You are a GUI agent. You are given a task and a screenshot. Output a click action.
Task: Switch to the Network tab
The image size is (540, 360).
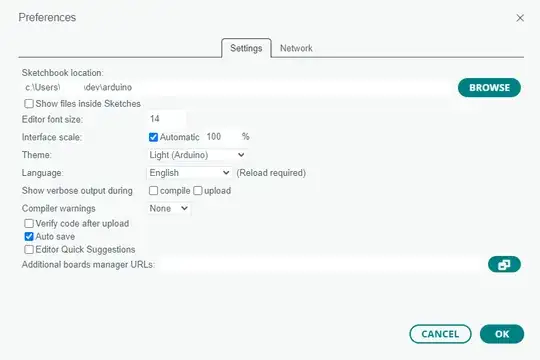(296, 48)
